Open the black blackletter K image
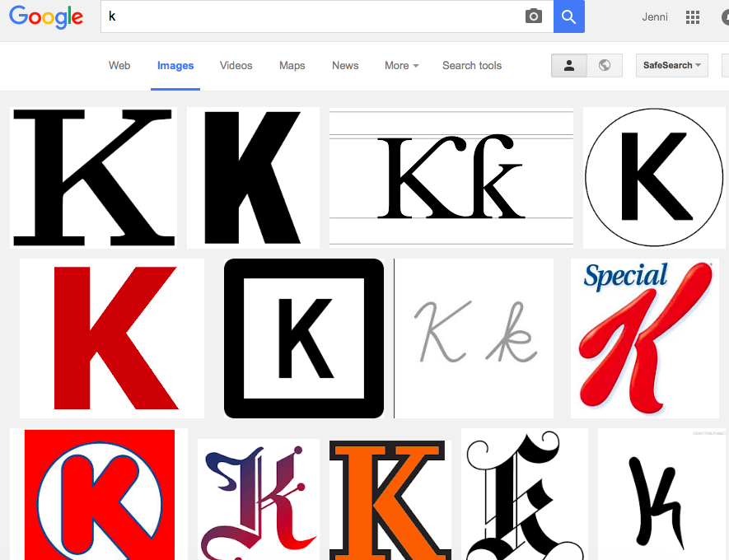 tap(525, 494)
